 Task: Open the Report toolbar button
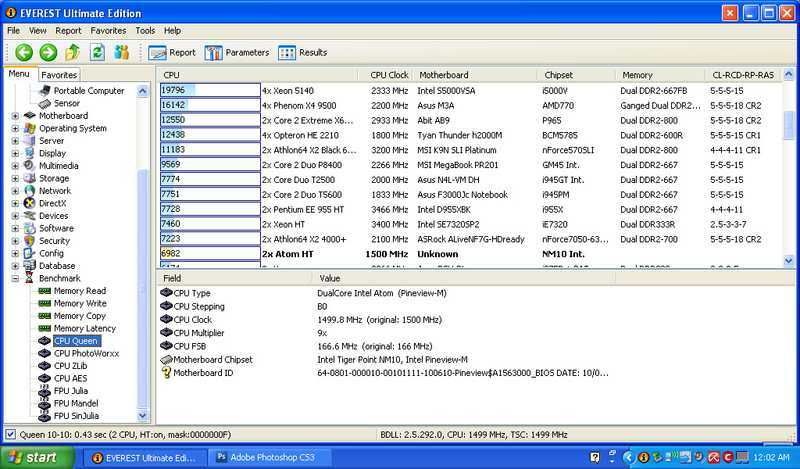[172, 53]
